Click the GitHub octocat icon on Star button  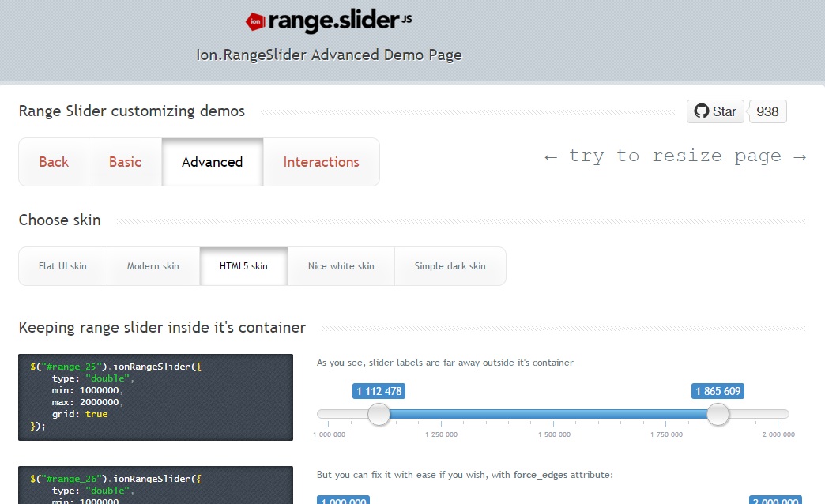click(x=703, y=111)
